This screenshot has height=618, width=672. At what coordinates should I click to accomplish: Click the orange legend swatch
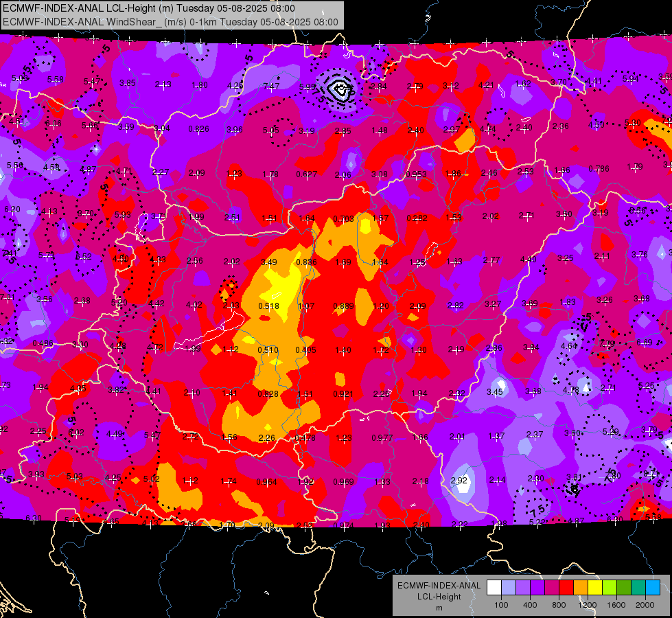580,588
